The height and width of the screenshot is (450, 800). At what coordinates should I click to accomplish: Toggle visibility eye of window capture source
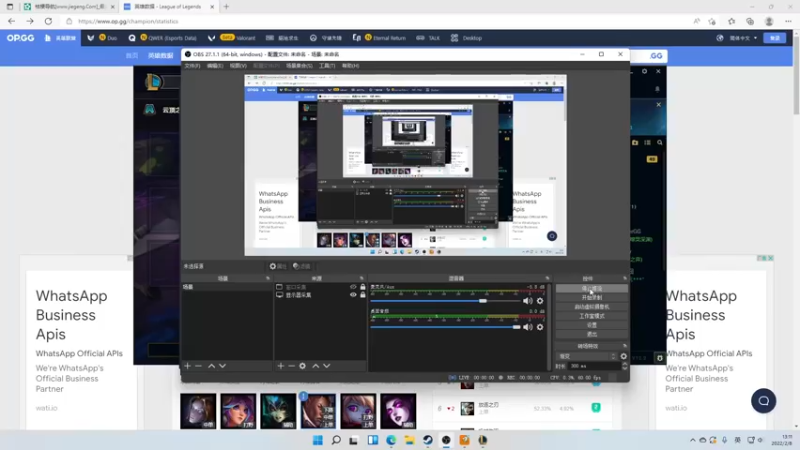click(x=353, y=287)
